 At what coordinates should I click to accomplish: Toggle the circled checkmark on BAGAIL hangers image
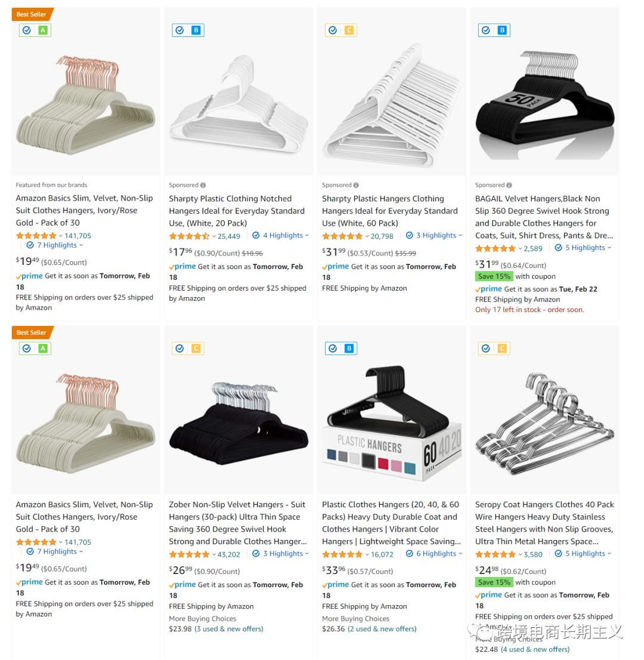pos(486,30)
